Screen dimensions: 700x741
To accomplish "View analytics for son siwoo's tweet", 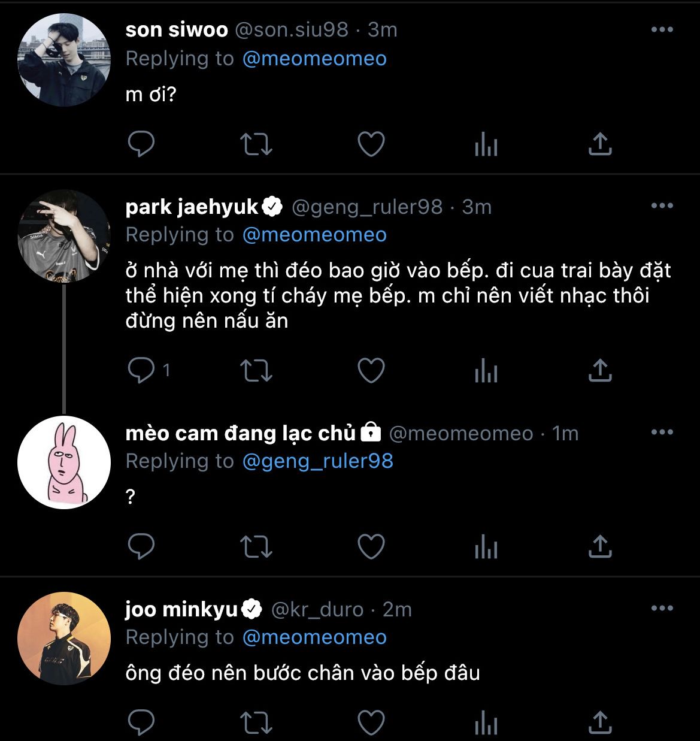I will [x=486, y=144].
